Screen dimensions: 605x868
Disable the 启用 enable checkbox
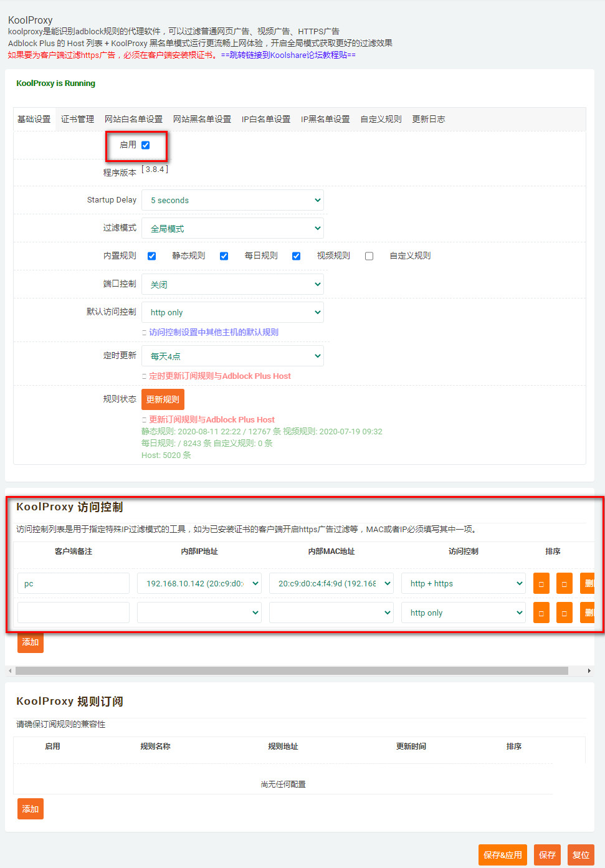pos(145,145)
